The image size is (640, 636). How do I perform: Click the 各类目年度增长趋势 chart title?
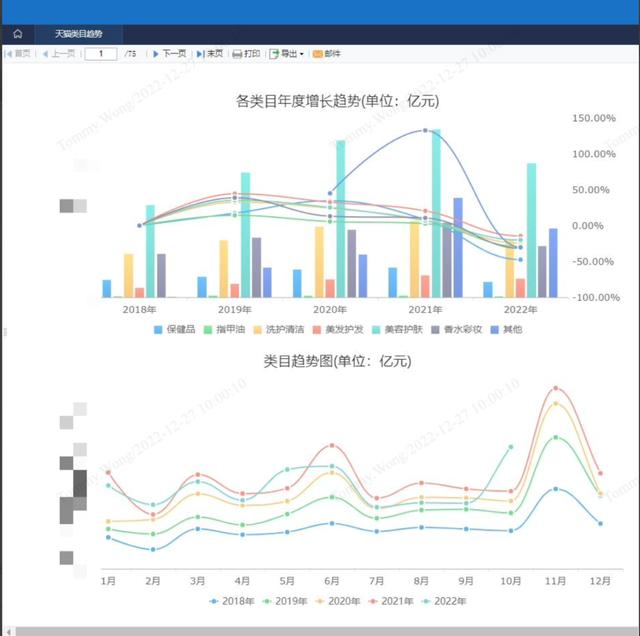tap(338, 101)
